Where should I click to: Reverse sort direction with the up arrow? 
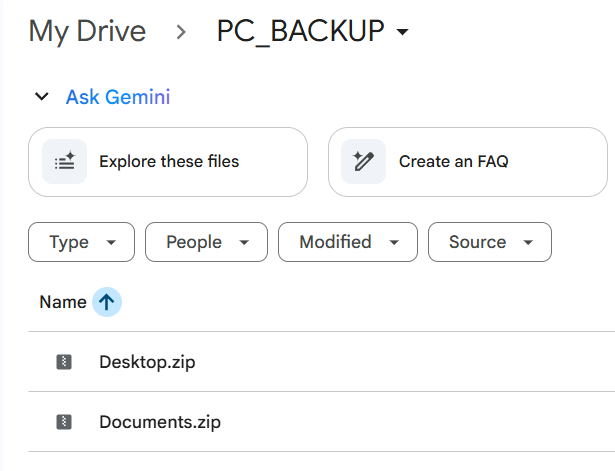(x=107, y=302)
